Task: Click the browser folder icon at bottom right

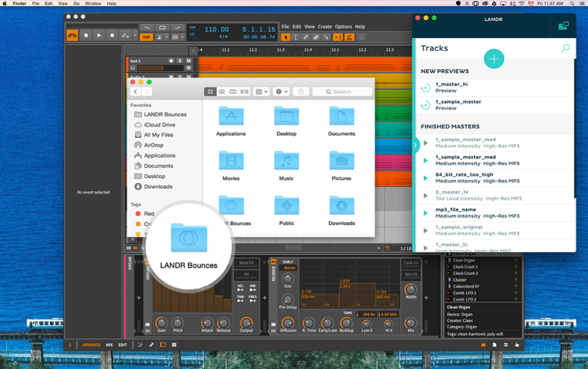Action: 483,345
